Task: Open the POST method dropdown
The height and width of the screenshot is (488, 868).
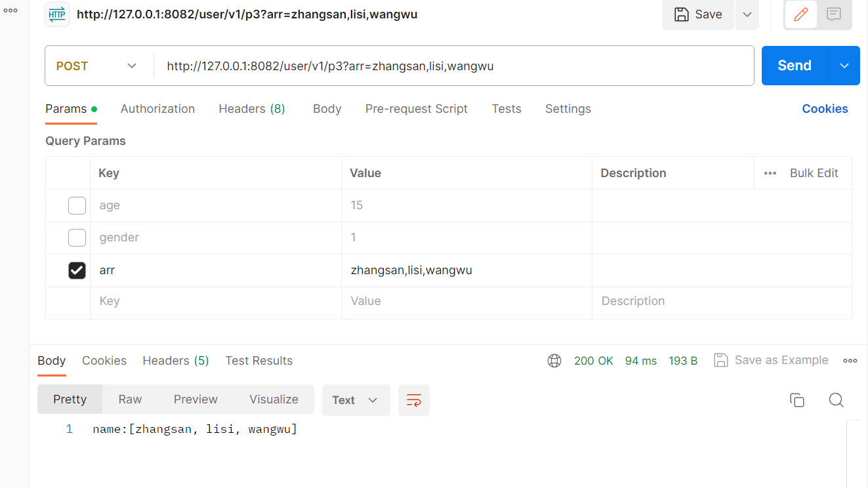Action: click(97, 66)
